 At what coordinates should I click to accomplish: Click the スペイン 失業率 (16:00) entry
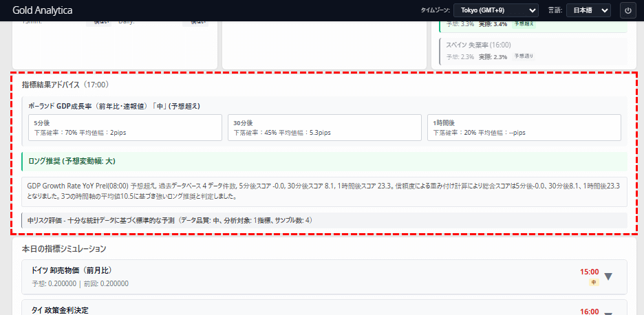click(x=533, y=51)
